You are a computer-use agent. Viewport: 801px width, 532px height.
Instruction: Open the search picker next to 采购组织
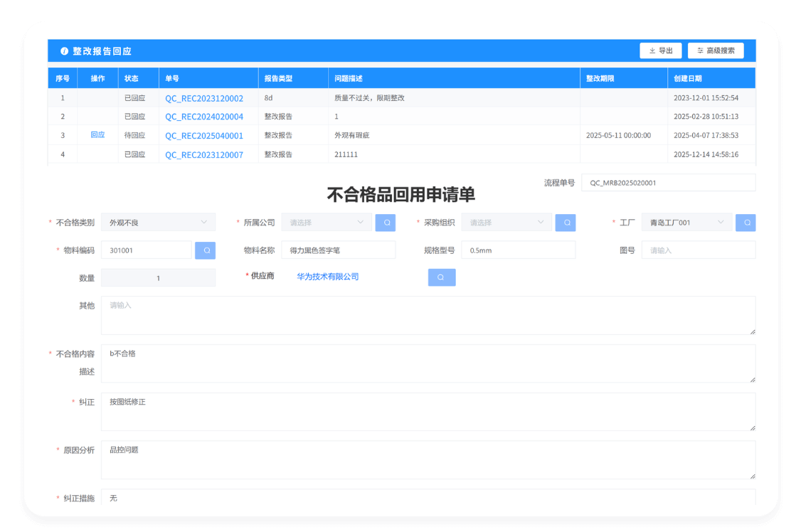(565, 222)
